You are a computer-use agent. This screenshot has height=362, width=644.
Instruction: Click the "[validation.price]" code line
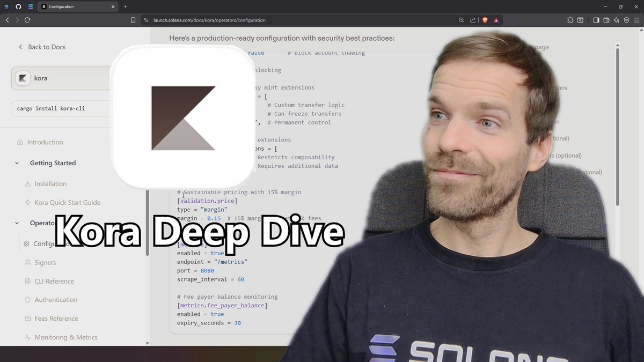click(x=207, y=201)
